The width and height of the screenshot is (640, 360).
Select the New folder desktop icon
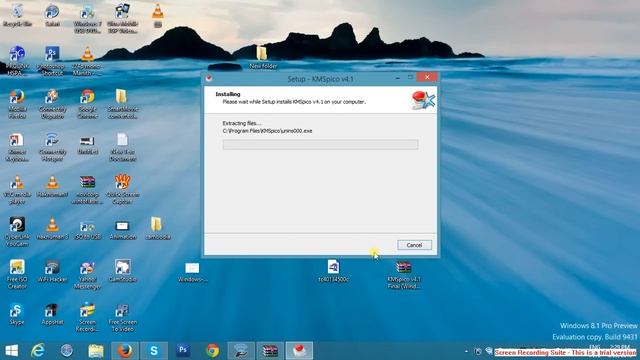263,57
